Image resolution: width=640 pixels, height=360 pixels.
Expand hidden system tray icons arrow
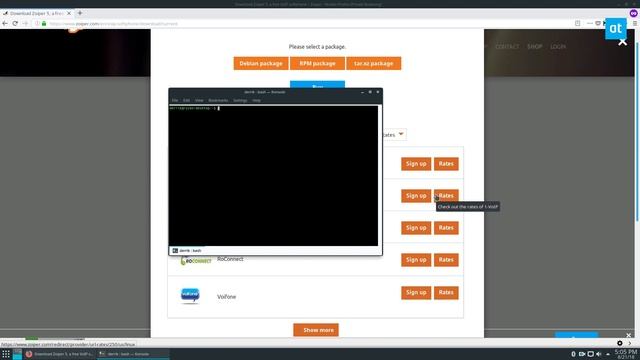click(x=608, y=354)
